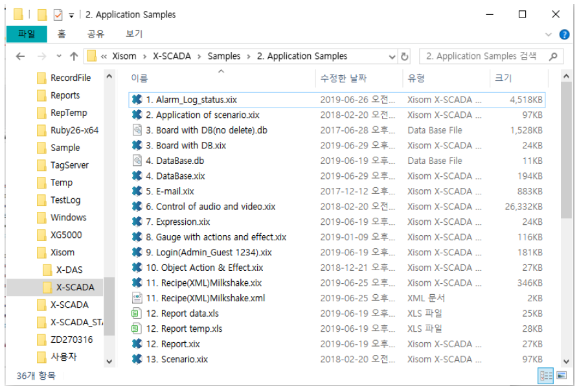The width and height of the screenshot is (579, 392).
Task: Open the address bar history dropdown
Action: [392, 56]
